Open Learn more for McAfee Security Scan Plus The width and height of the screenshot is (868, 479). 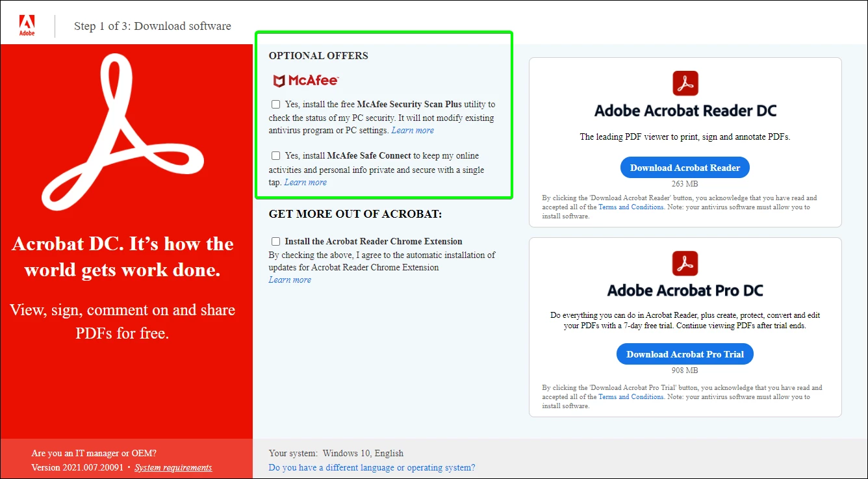tap(413, 130)
